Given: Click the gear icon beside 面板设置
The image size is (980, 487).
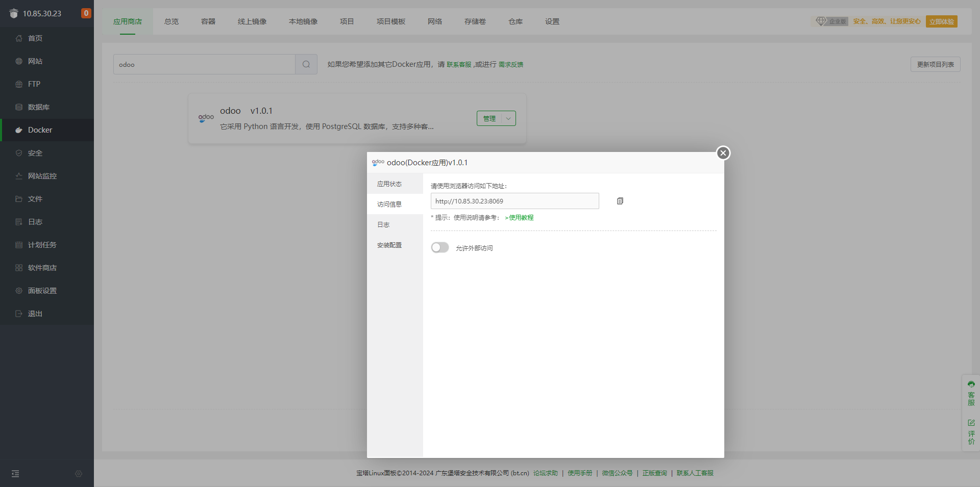Looking at the screenshot, I should click(19, 291).
